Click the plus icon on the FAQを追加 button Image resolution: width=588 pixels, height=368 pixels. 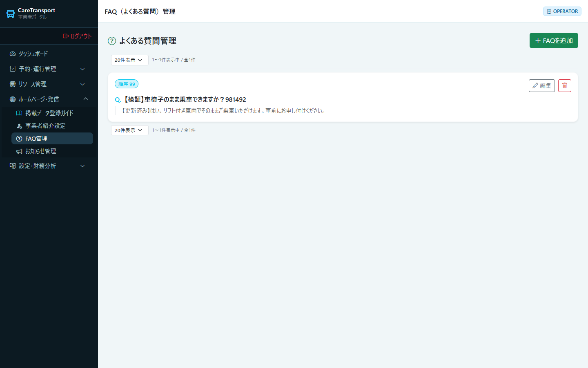point(538,40)
